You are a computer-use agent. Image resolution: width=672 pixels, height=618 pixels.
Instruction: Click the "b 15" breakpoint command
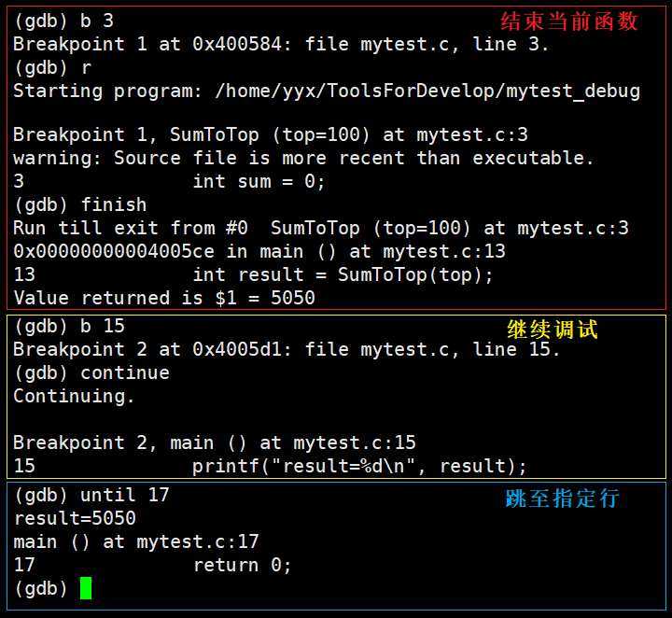[x=103, y=326]
